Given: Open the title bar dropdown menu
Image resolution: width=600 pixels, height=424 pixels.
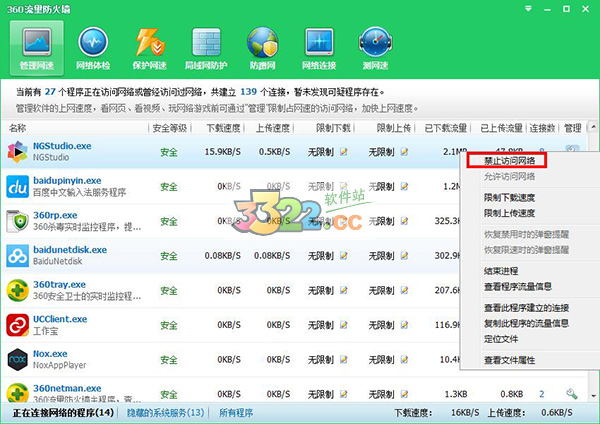Looking at the screenshot, I should click(x=528, y=8).
